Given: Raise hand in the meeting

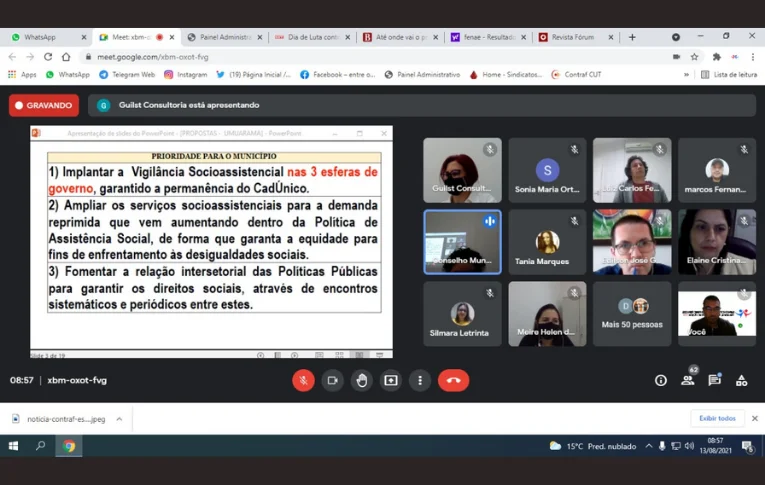Looking at the screenshot, I should 362,380.
